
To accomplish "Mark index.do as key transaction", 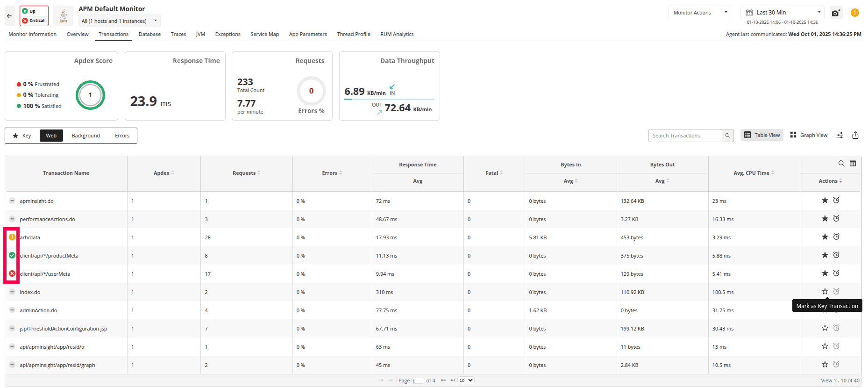I will point(825,292).
